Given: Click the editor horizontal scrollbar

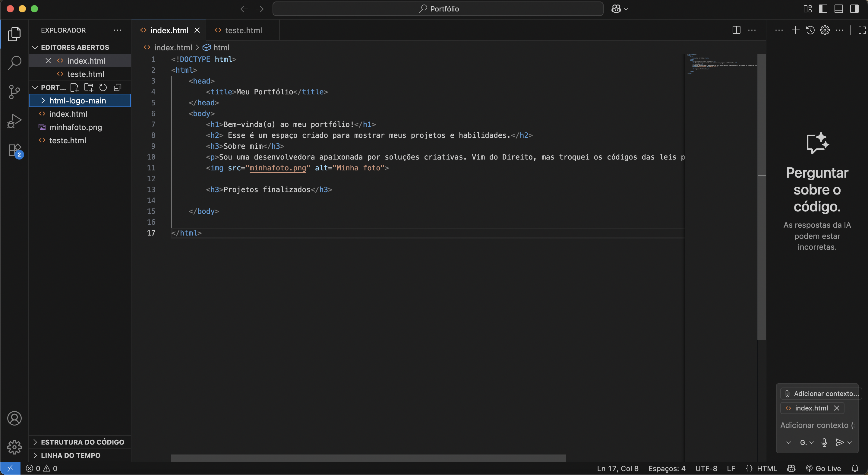Looking at the screenshot, I should tap(368, 458).
